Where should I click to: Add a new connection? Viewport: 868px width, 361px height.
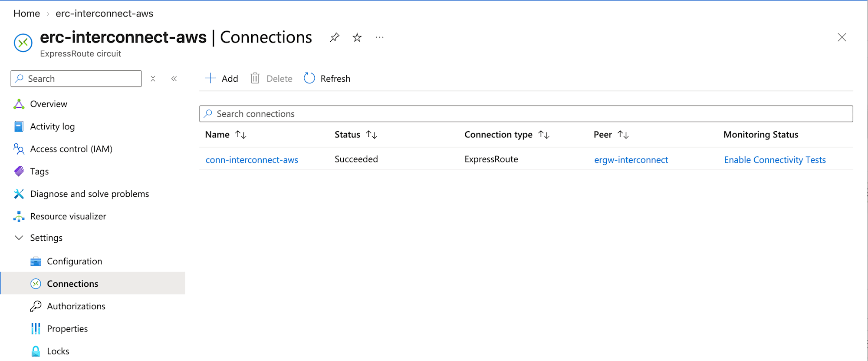click(221, 79)
